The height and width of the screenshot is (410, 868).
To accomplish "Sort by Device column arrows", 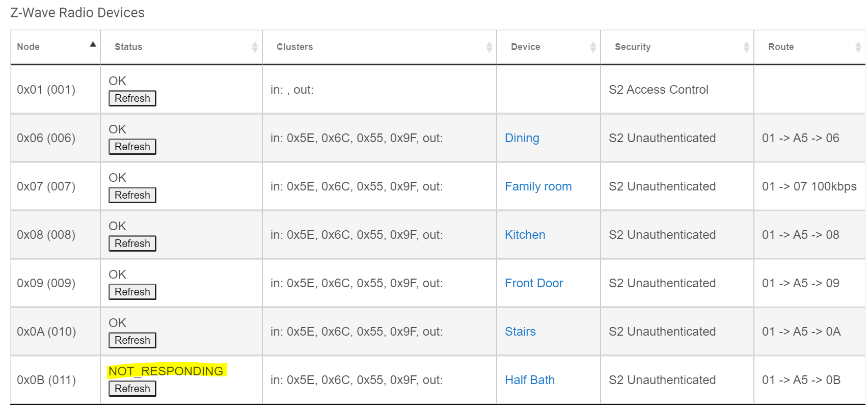I will click(x=593, y=47).
